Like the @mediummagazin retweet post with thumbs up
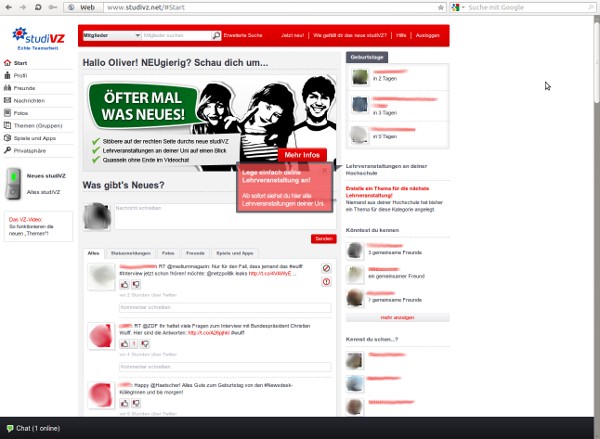 coord(124,284)
